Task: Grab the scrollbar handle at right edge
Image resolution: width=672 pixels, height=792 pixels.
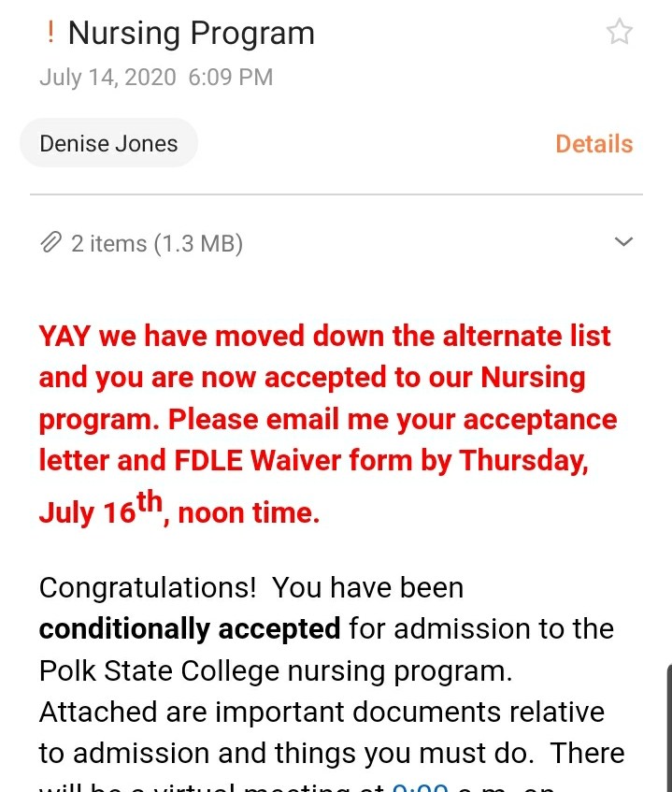Action: coord(669,727)
